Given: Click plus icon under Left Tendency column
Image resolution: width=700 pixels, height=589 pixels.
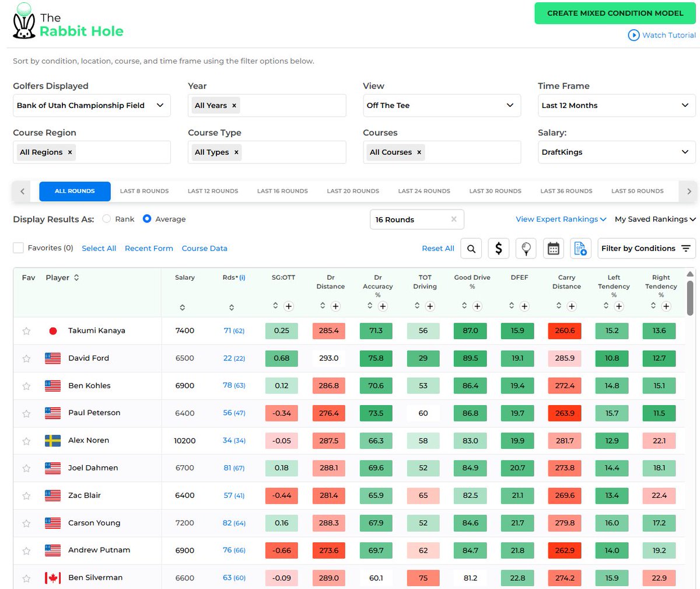Looking at the screenshot, I should (x=619, y=306).
